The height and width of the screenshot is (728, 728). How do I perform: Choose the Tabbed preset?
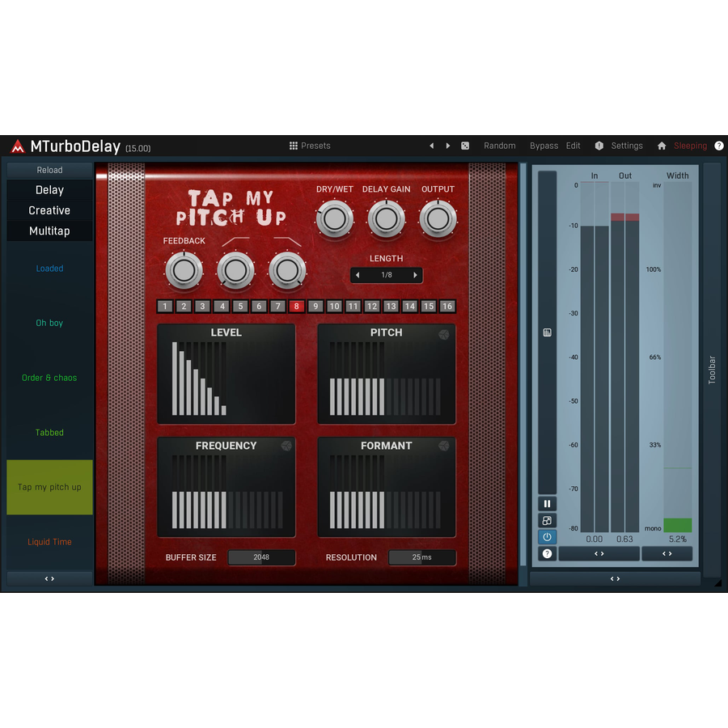pyautogui.click(x=49, y=433)
